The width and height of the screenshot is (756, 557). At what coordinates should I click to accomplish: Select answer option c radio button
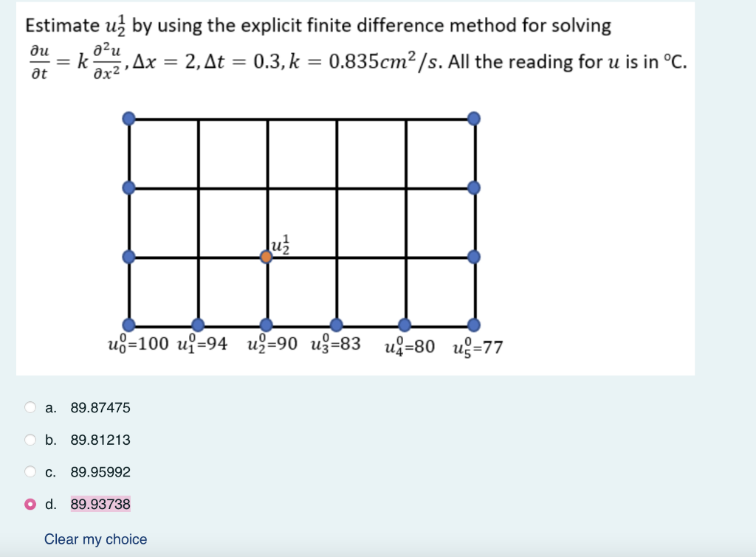coord(30,472)
